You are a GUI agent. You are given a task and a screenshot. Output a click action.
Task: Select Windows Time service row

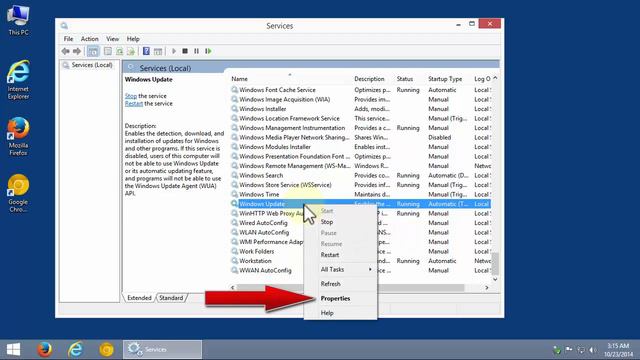click(360, 195)
